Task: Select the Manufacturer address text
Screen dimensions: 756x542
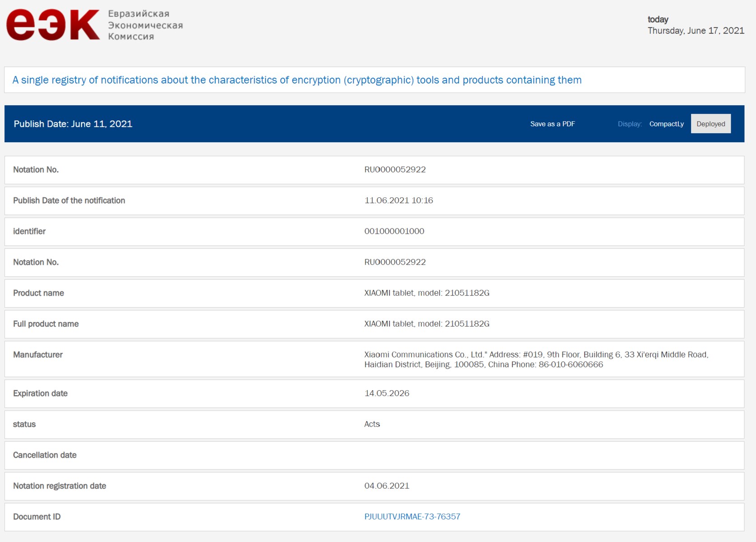Action: pos(536,360)
